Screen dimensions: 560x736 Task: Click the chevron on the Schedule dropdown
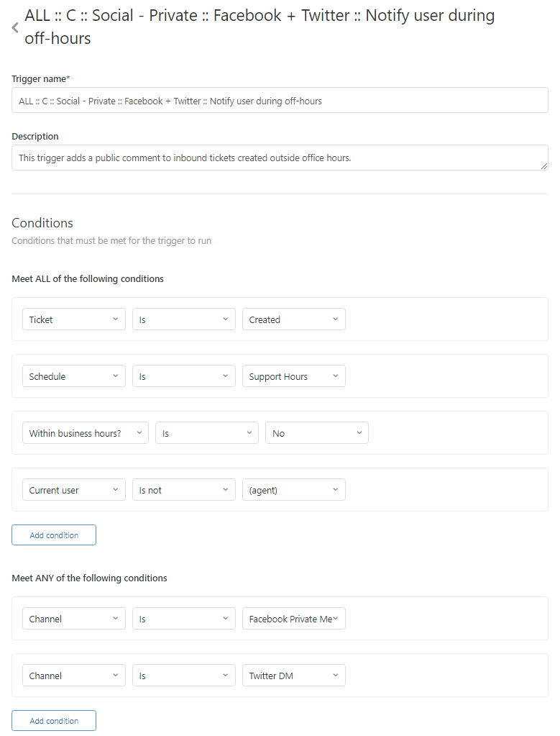coord(115,376)
